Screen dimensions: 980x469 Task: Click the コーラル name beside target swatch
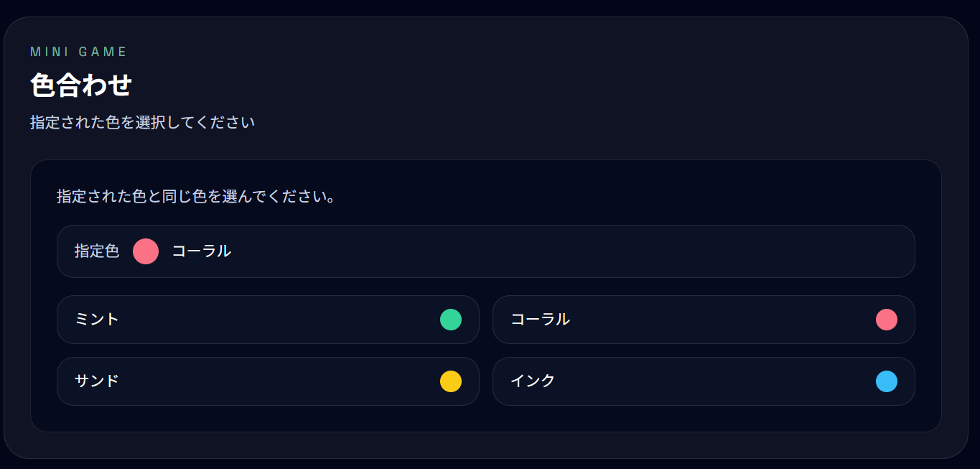point(202,251)
